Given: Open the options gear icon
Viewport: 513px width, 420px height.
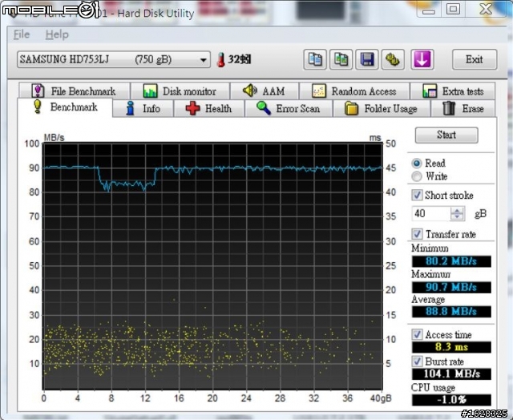Looking at the screenshot, I should [x=393, y=59].
